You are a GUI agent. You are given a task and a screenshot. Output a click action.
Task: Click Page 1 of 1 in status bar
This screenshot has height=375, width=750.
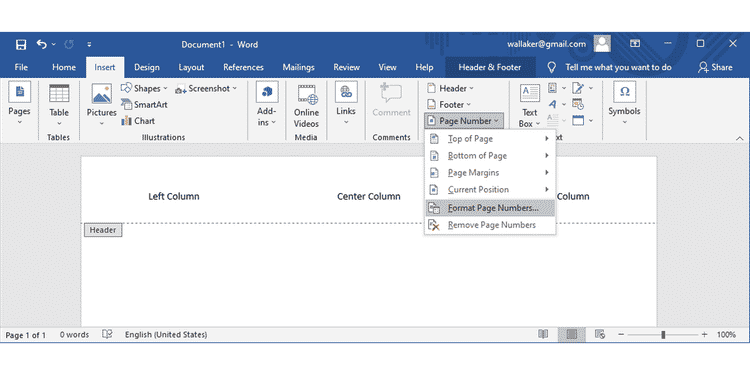(26, 335)
